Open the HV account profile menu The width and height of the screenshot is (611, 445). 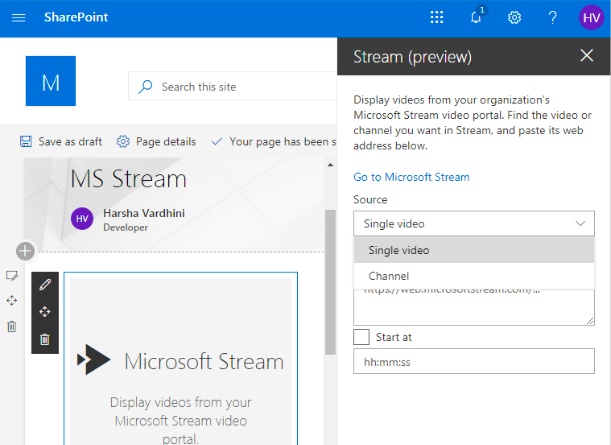[590, 18]
